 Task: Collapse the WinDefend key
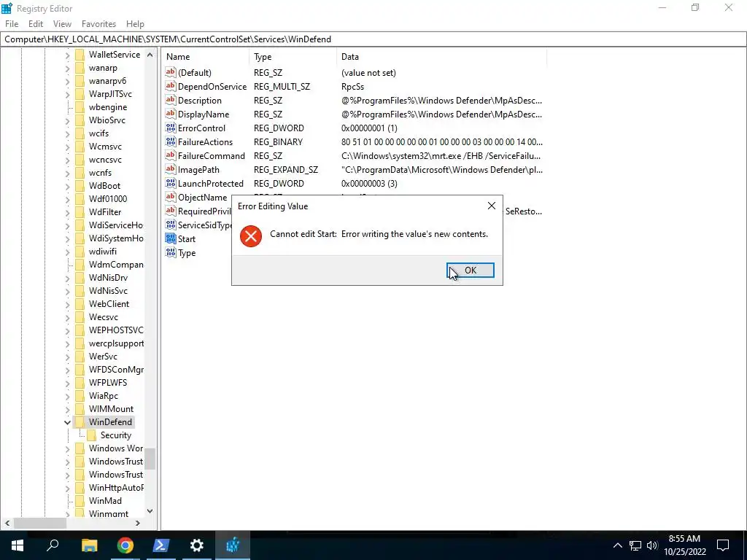tap(67, 422)
